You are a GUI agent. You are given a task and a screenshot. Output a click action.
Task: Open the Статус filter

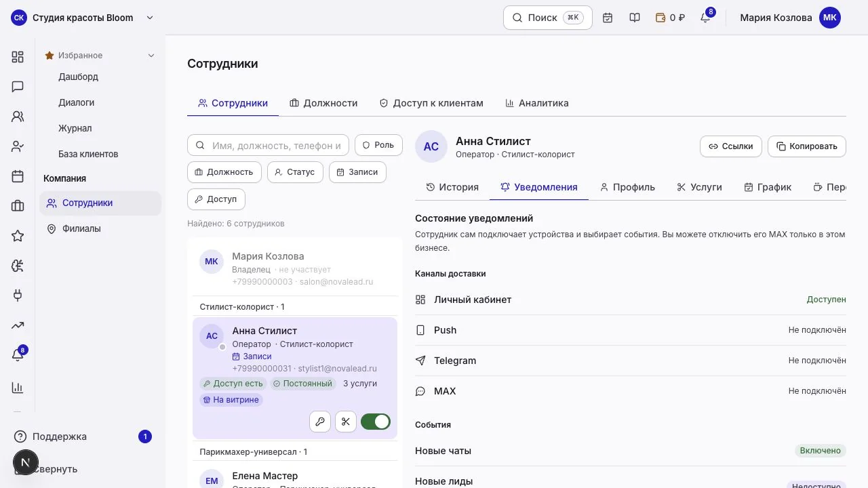point(295,172)
